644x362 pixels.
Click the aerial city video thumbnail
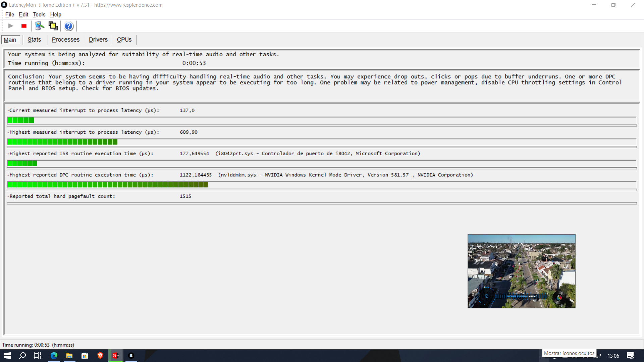[521, 271]
